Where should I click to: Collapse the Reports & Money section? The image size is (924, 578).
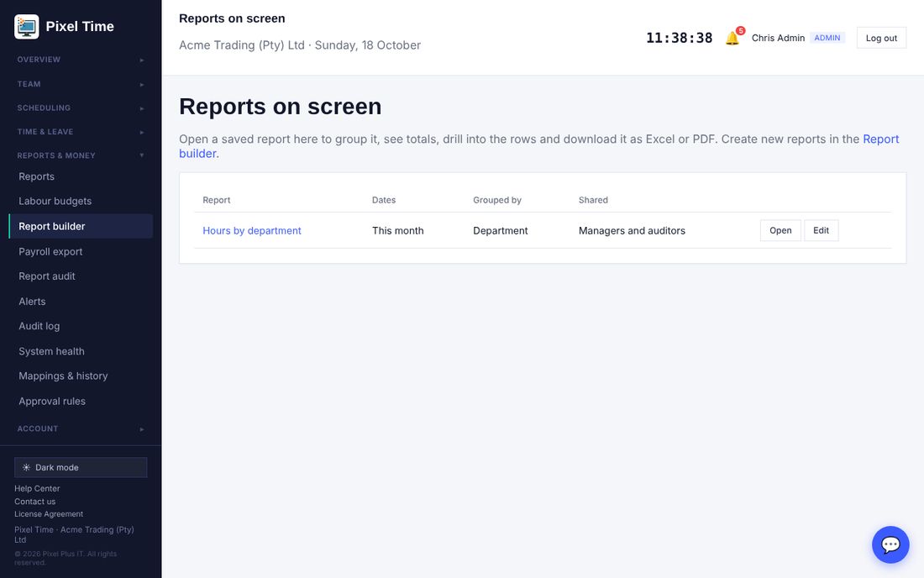pyautogui.click(x=81, y=155)
